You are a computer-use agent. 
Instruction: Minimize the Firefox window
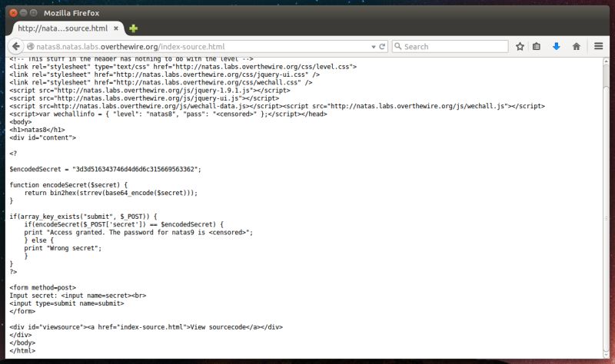(x=24, y=12)
